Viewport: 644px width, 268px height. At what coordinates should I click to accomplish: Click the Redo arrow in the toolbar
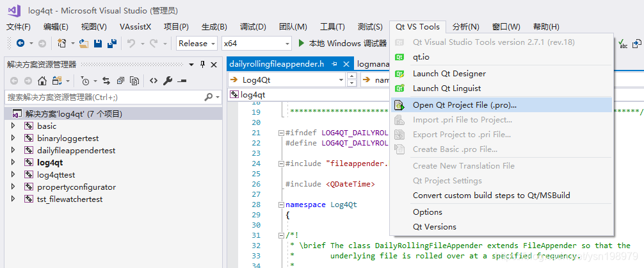(154, 43)
